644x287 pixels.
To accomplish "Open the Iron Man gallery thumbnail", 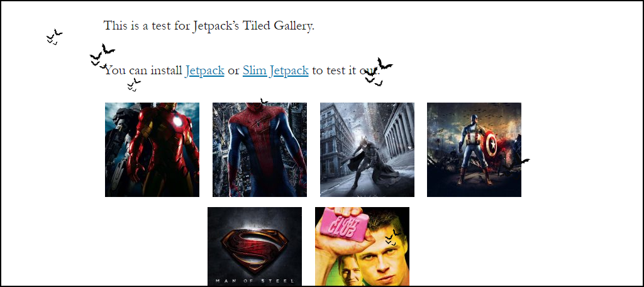I will tap(152, 150).
